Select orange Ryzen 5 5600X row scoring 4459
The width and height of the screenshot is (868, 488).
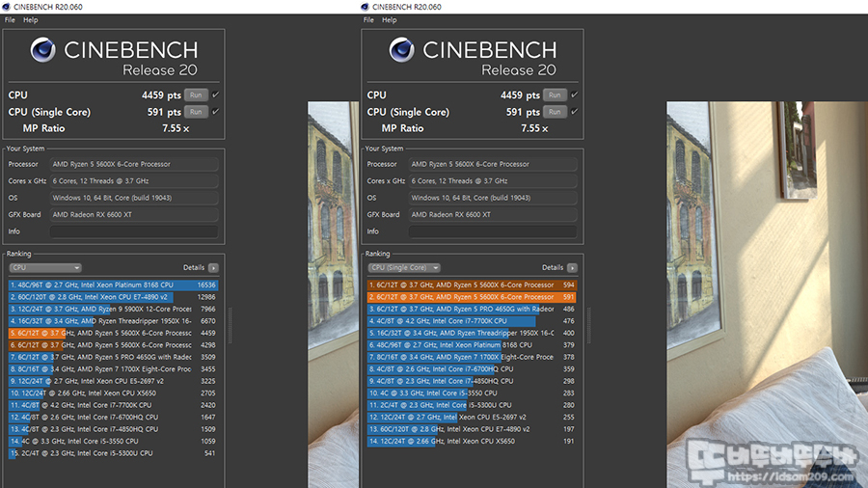tap(113, 333)
